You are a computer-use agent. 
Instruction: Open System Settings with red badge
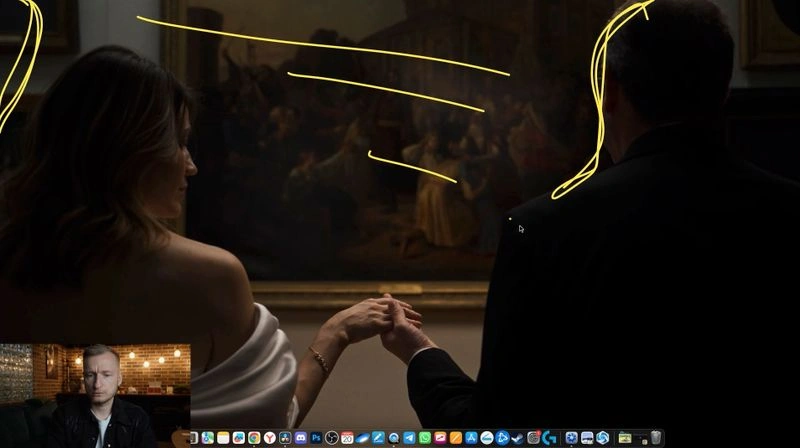(x=534, y=438)
